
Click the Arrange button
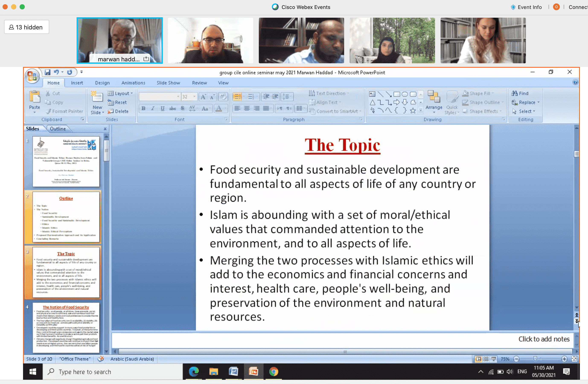click(434, 102)
